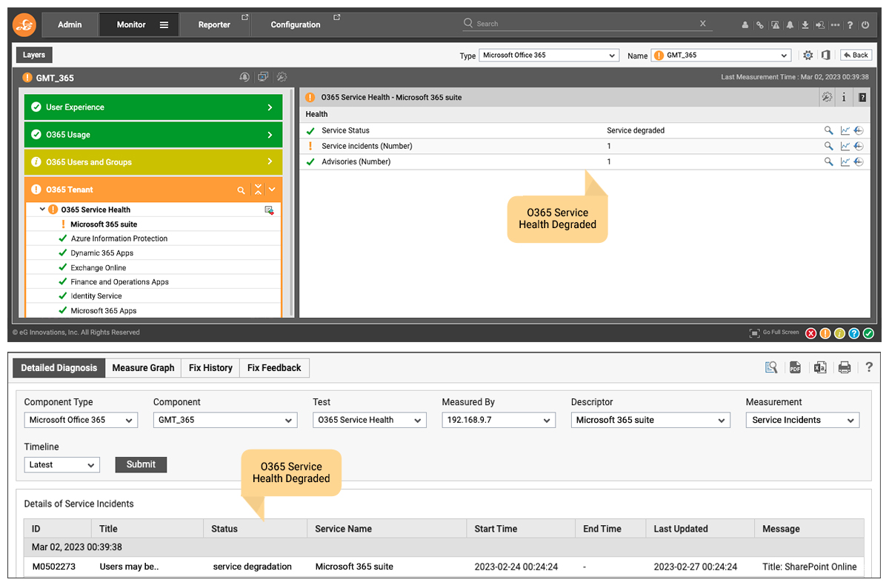Open the Timeline dropdown showing Latest
This screenshot has width=889, height=588.
[x=61, y=465]
